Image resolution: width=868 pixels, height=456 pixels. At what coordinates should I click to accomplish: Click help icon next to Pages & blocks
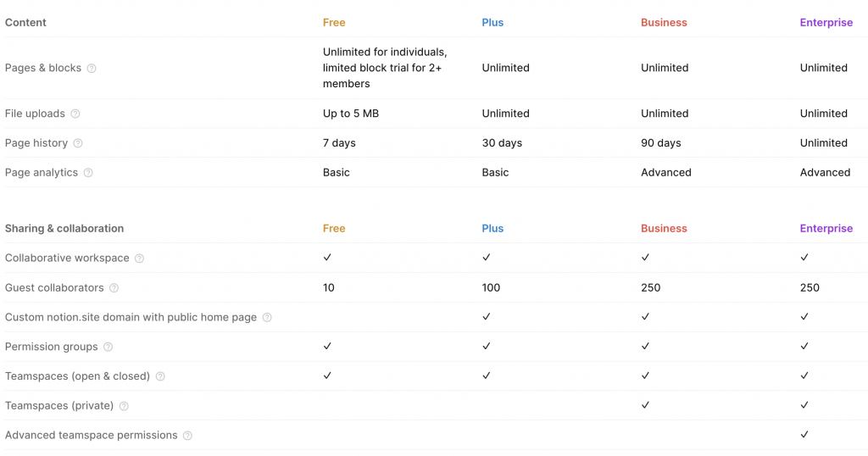(92, 69)
